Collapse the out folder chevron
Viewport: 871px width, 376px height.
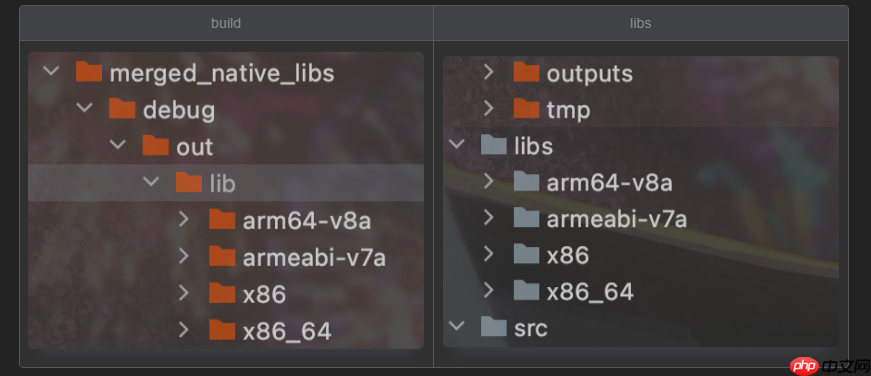118,145
